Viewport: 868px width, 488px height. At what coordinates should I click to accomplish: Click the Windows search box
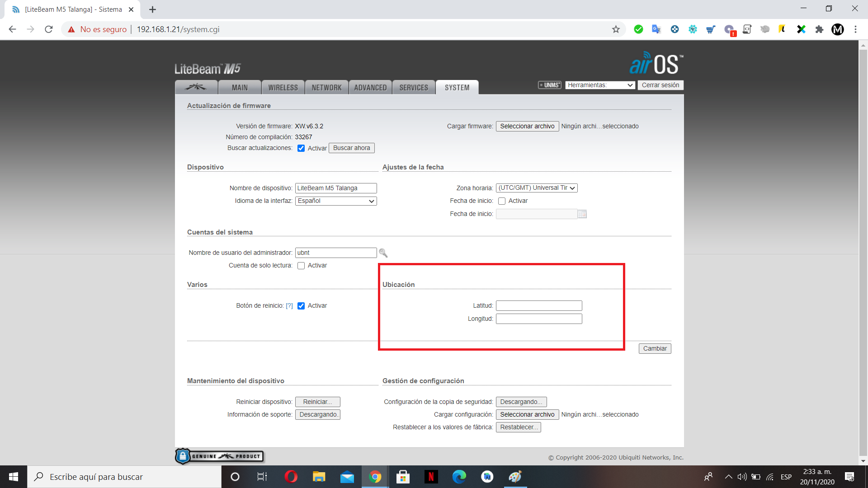(124, 477)
